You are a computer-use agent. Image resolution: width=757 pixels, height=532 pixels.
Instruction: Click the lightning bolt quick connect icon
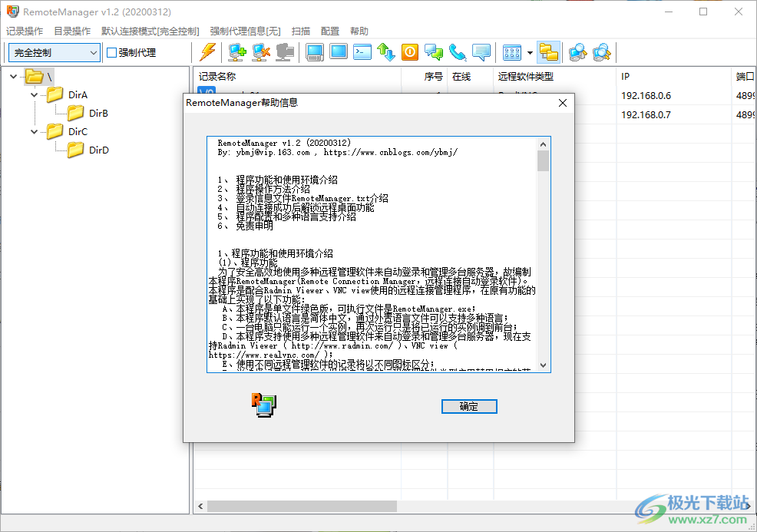pos(208,52)
